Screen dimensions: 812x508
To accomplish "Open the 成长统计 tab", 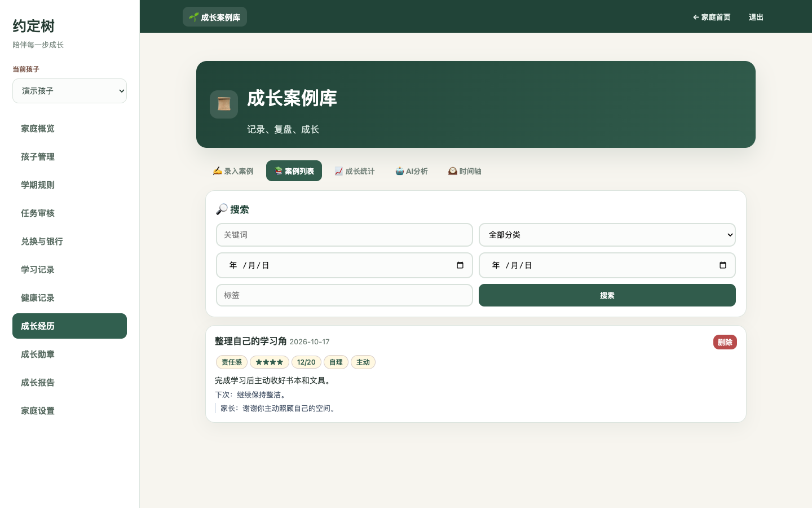I will click(354, 171).
